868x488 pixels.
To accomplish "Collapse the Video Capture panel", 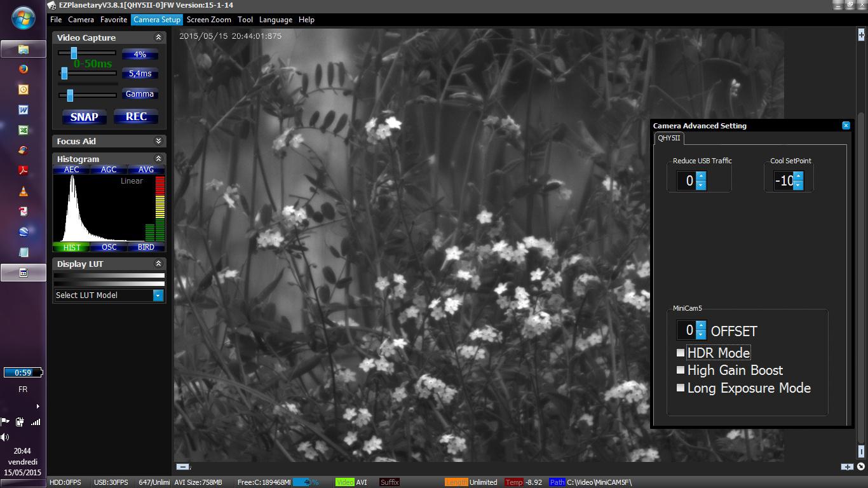I will pyautogui.click(x=158, y=37).
